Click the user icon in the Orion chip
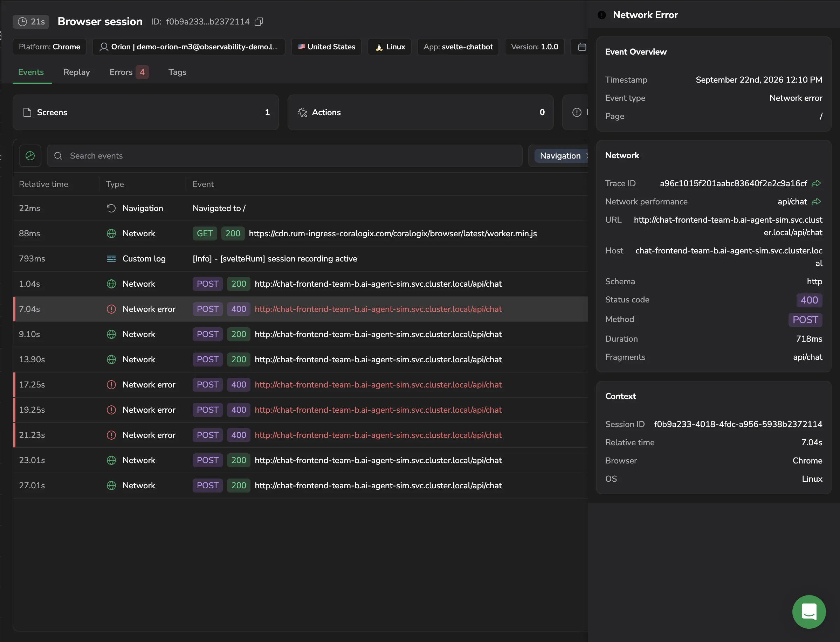 104,47
